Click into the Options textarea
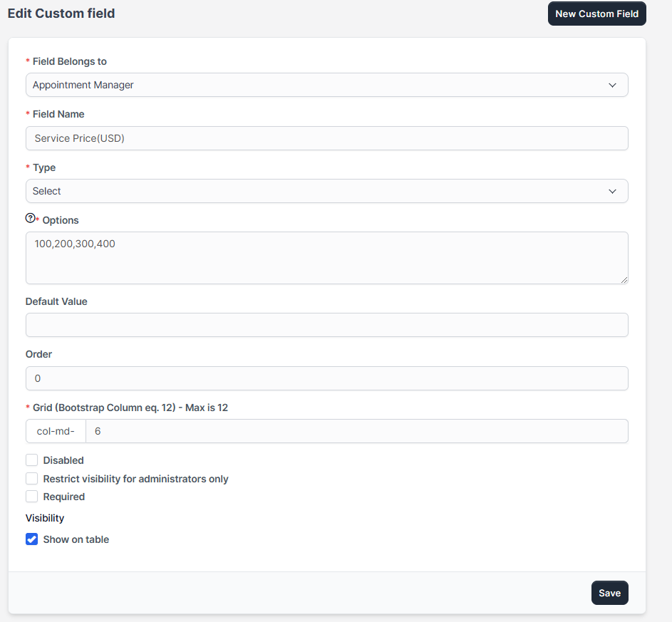This screenshot has height=622, width=672. coord(326,258)
